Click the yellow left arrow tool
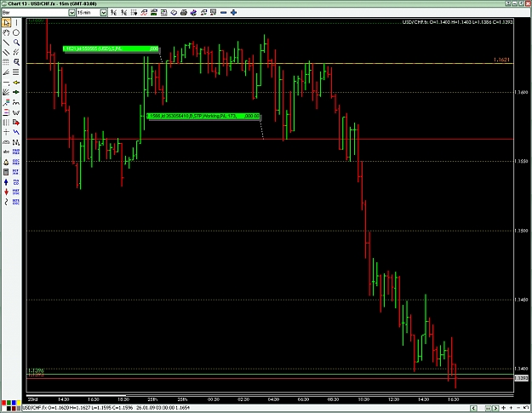The width and height of the screenshot is (532, 413). [16, 83]
